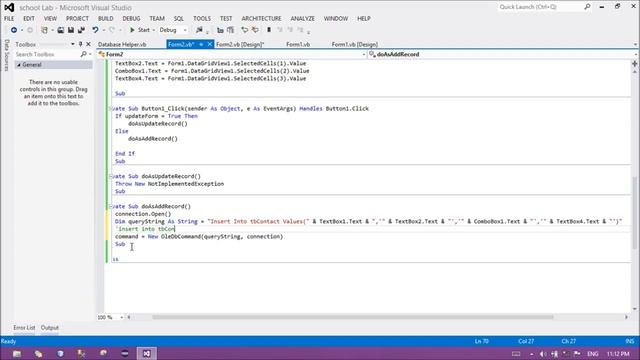Click the Redo toolbar icon
Screen dimensions: 640x360
[112, 30]
